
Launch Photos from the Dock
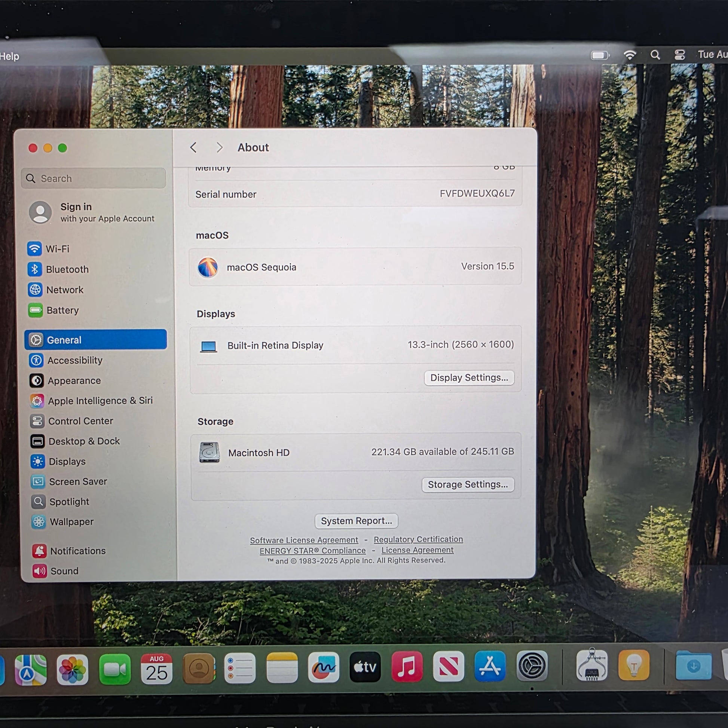(72, 670)
